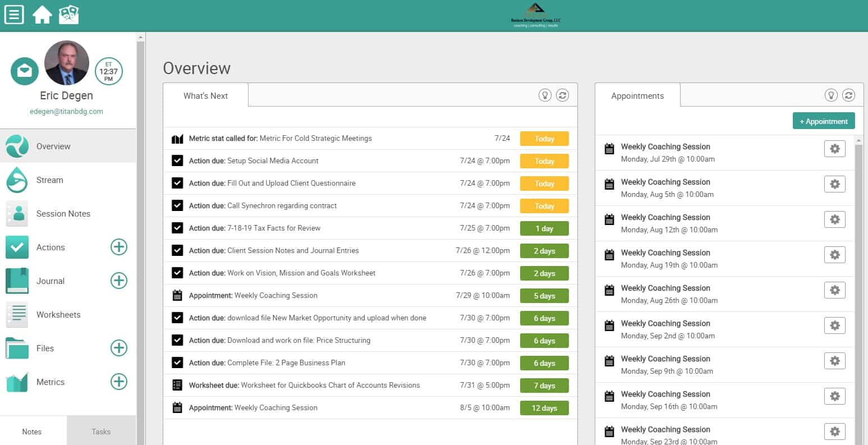Add a new Journal entry with plus icon
868x445 pixels.
(x=119, y=281)
